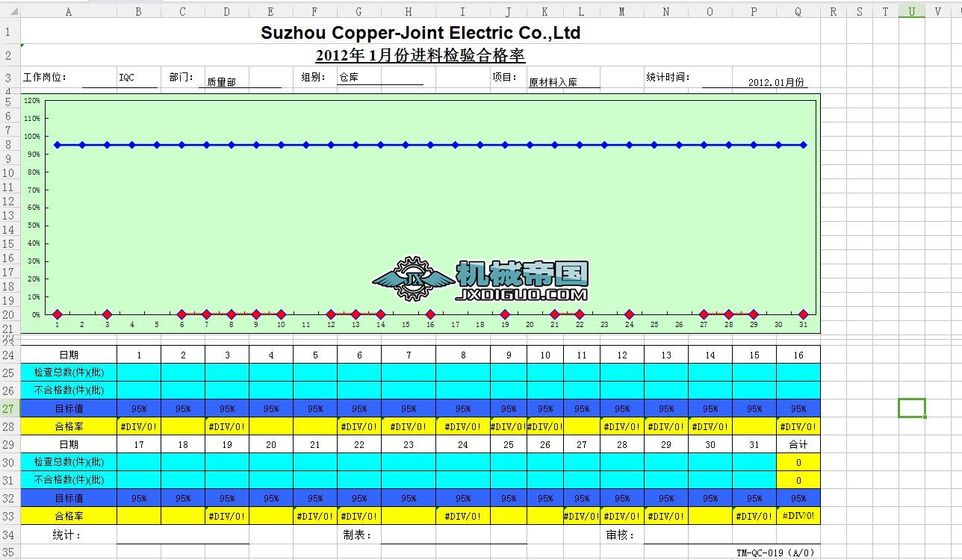Click the 制表： label in row 34
962x560 pixels.
[x=357, y=535]
